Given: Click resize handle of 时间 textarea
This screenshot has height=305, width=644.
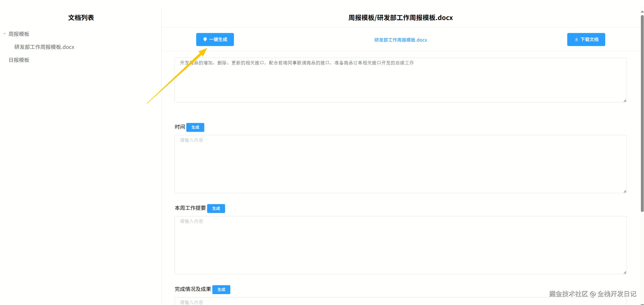Looking at the screenshot, I should tap(625, 191).
